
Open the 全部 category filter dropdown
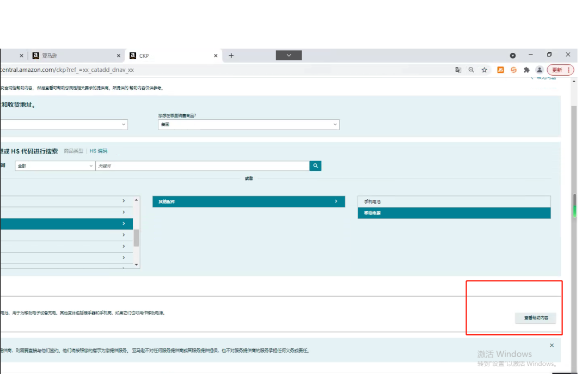pyautogui.click(x=55, y=166)
